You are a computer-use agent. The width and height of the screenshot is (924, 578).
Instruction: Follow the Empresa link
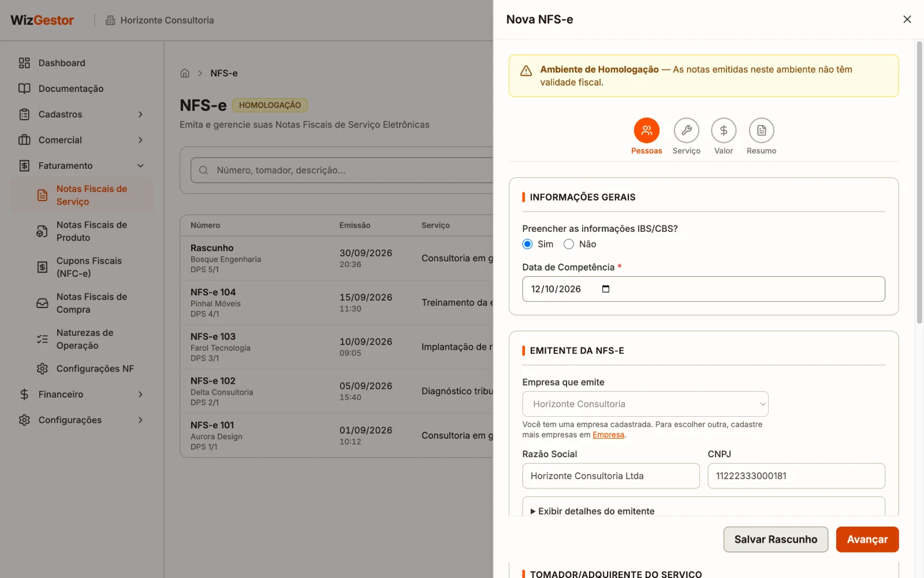pos(608,435)
